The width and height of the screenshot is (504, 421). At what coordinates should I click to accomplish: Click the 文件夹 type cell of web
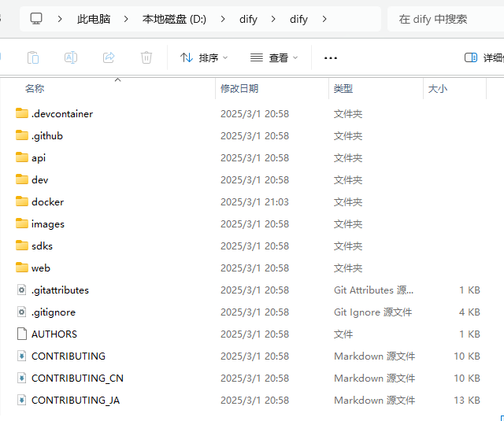point(348,268)
